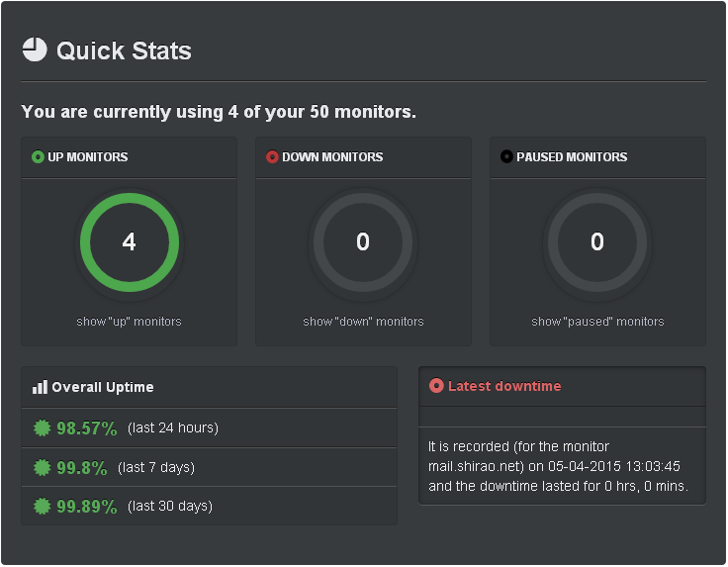The width and height of the screenshot is (728, 567).
Task: Click the mail.shirao.net downtime description
Action: click(x=559, y=466)
